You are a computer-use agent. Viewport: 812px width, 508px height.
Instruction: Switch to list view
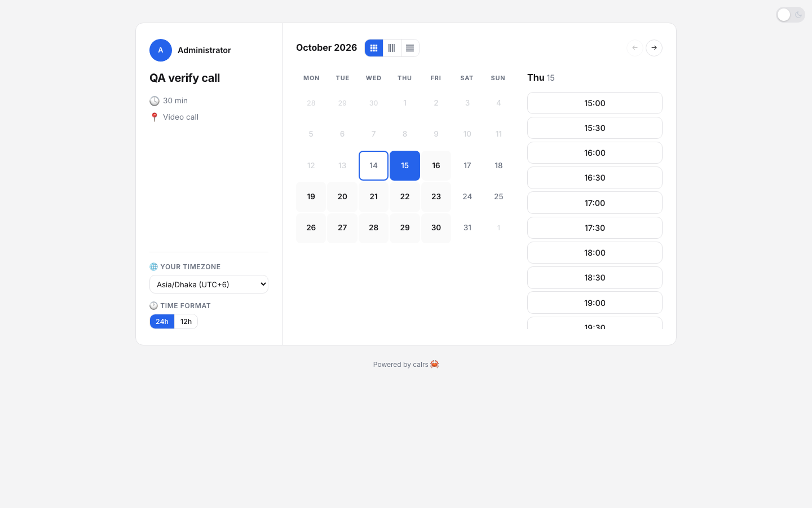click(410, 48)
